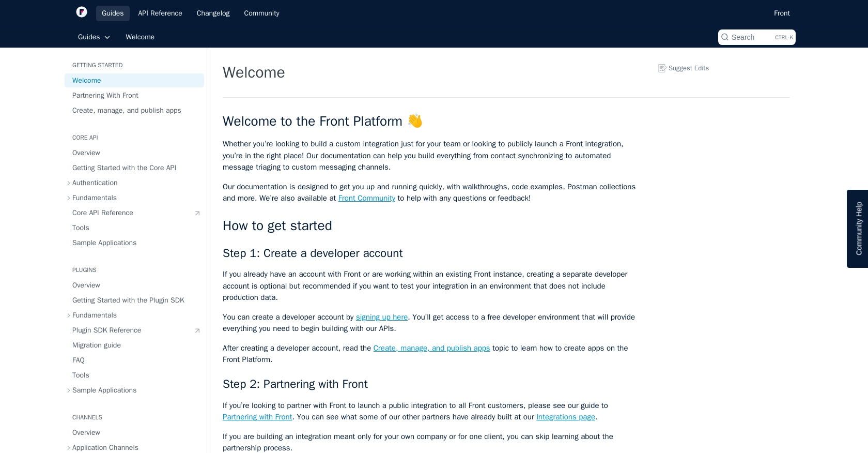Click the Front logo icon
This screenshot has width=868, height=453.
point(82,12)
